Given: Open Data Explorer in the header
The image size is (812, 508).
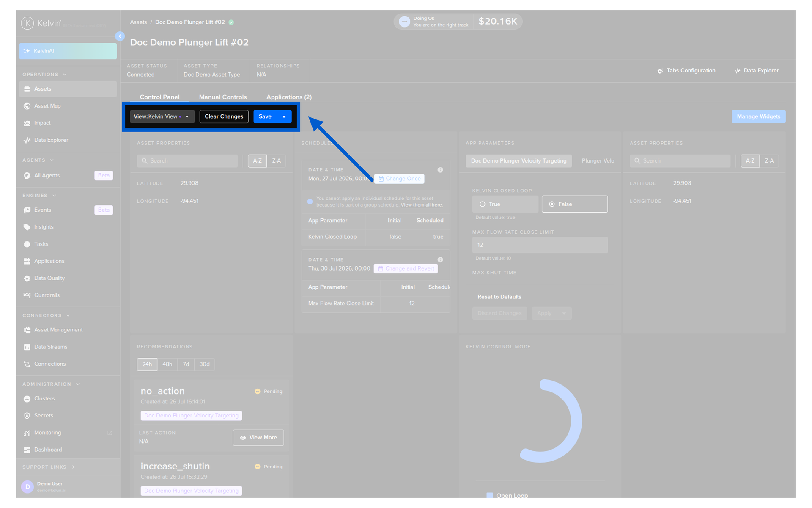Looking at the screenshot, I should click(x=757, y=71).
